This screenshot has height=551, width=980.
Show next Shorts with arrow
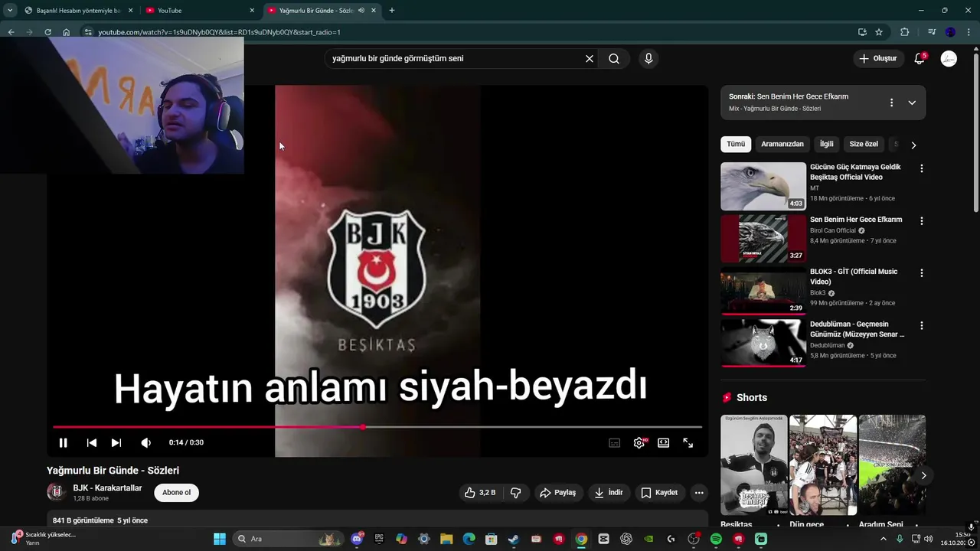coord(923,475)
